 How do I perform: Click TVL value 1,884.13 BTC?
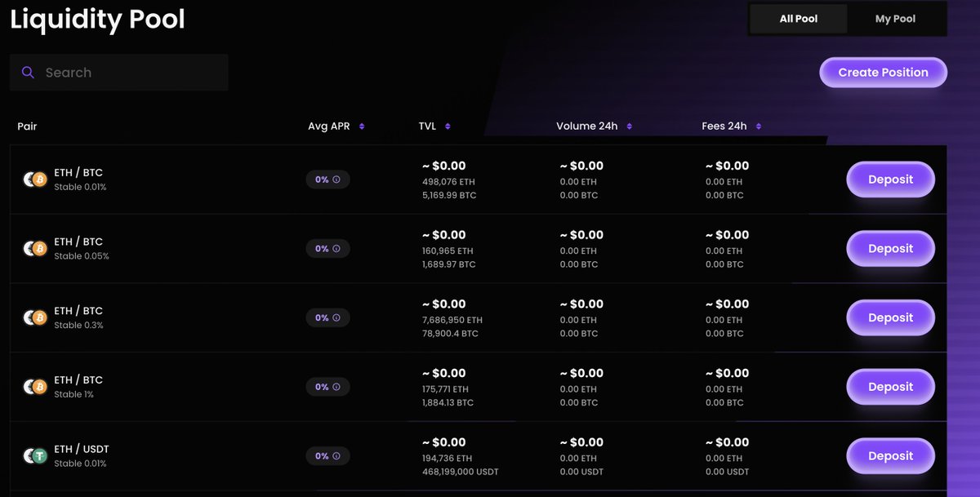click(x=448, y=402)
